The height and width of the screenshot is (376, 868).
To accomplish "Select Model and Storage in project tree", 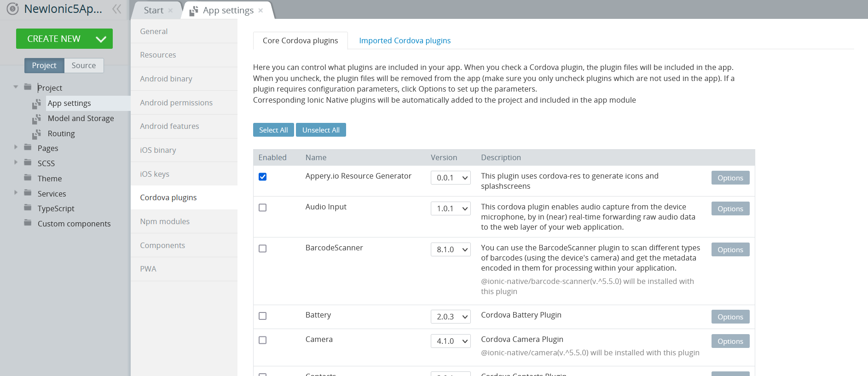I will pos(81,118).
